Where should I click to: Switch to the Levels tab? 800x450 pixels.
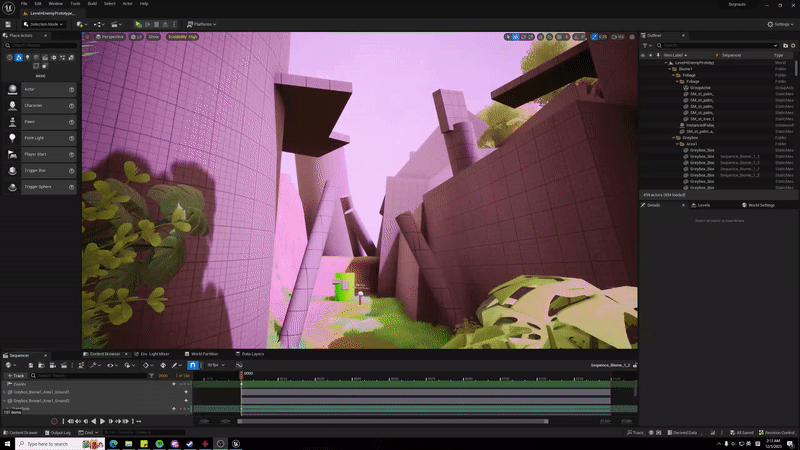coord(701,205)
